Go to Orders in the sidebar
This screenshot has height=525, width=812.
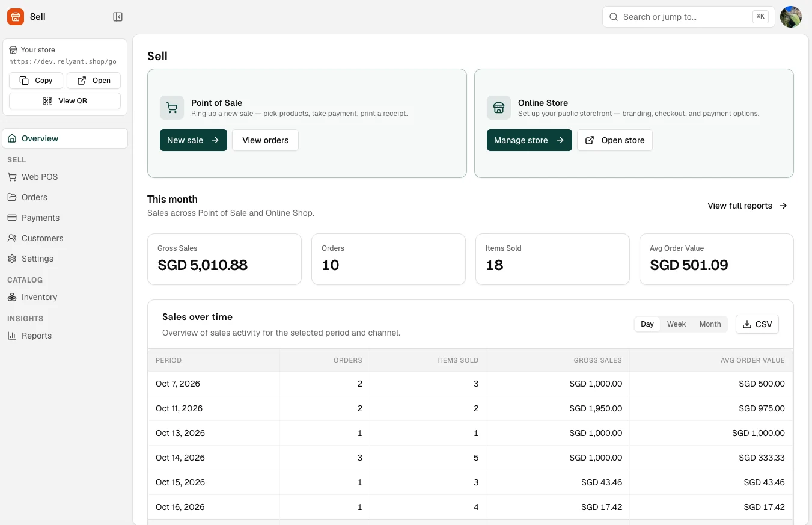click(x=65, y=197)
